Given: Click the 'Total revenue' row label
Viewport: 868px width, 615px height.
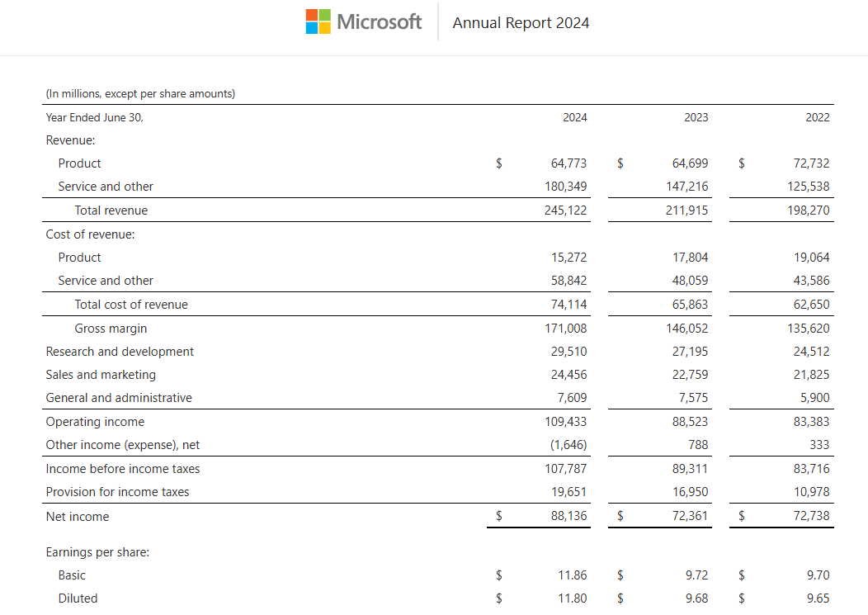Looking at the screenshot, I should (x=111, y=211).
